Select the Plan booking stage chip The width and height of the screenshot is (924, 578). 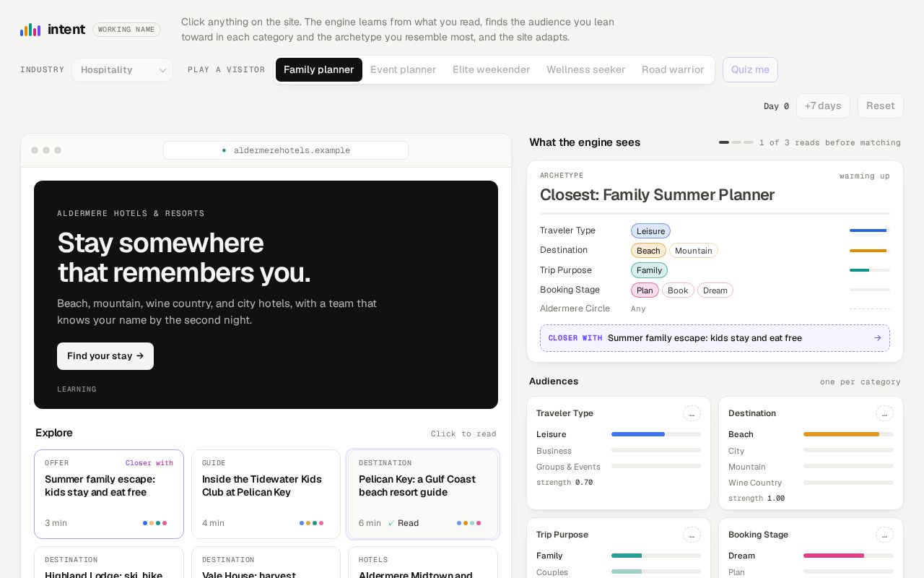[645, 290]
